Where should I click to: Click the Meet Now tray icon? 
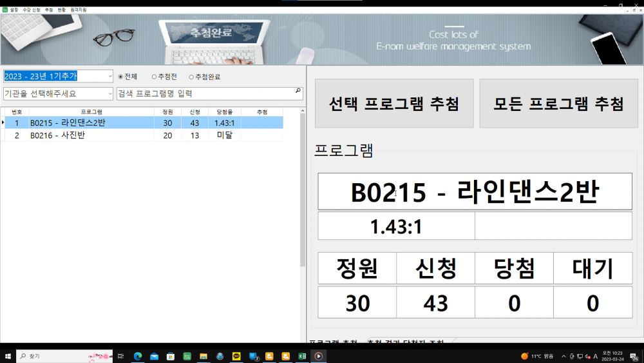point(571,356)
